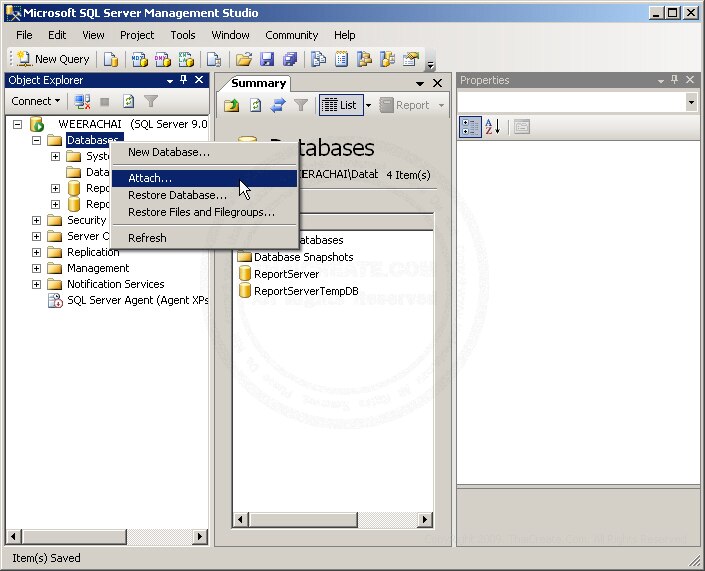This screenshot has height=571, width=705.
Task: Click the Summary page toolbar icon
Action: 341,59
